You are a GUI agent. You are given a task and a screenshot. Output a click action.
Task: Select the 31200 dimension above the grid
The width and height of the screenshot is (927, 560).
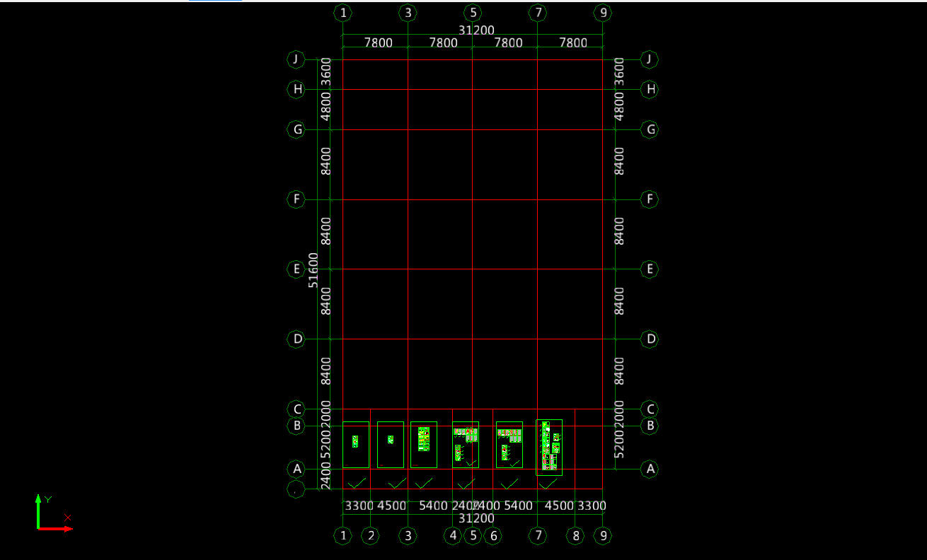pos(476,30)
